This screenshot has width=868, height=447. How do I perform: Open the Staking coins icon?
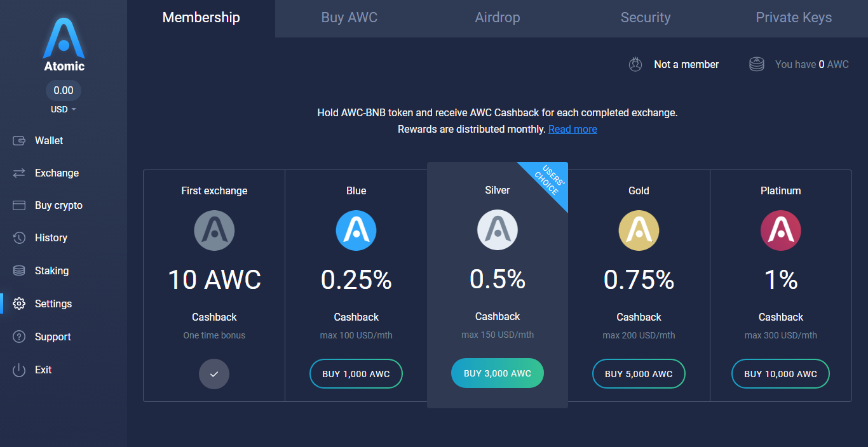pyautogui.click(x=19, y=271)
